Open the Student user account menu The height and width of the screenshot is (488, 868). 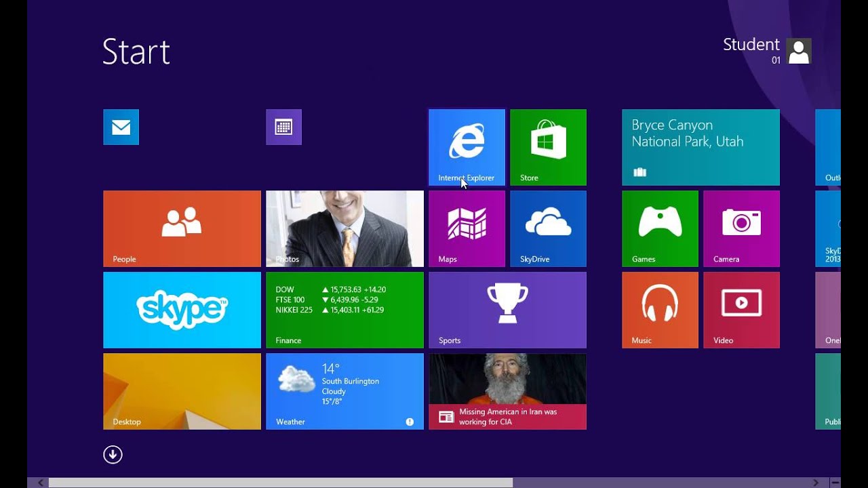coord(767,51)
